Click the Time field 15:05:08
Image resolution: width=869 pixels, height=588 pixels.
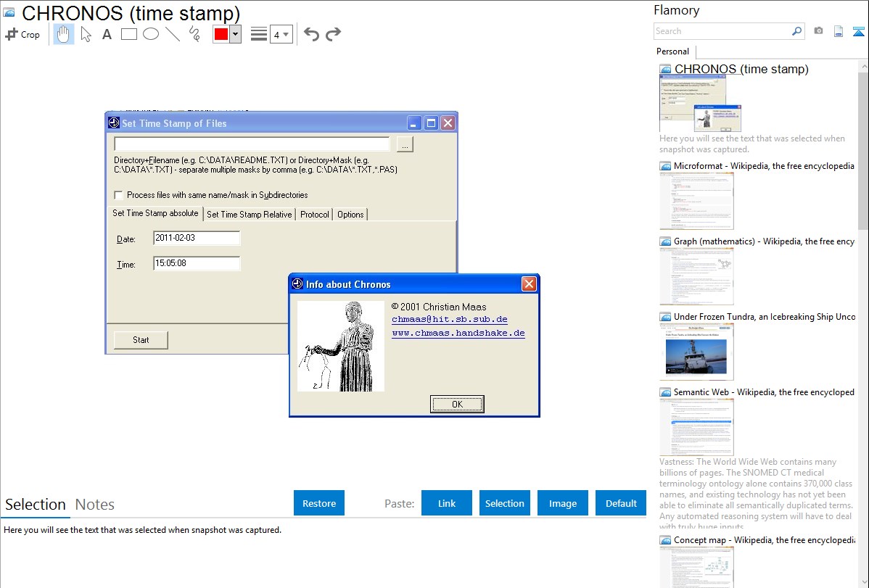tap(196, 263)
